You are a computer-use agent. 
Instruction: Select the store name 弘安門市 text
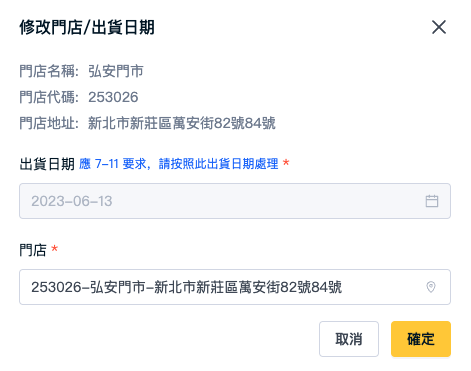[x=116, y=71]
